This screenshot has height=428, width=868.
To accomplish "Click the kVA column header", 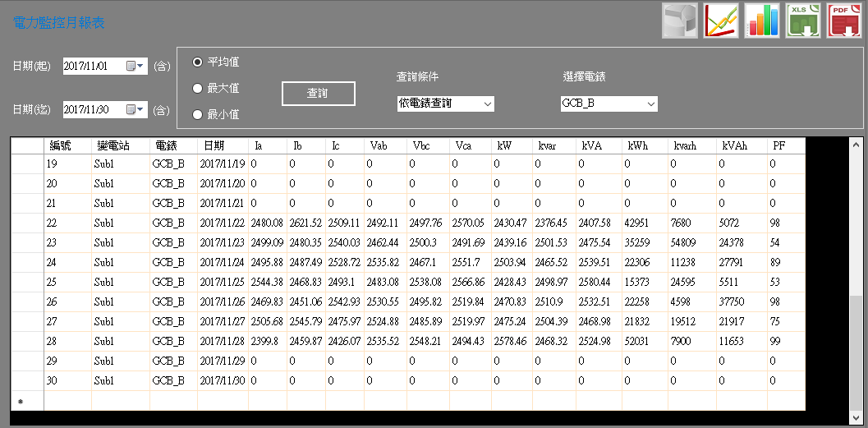I will [599, 145].
